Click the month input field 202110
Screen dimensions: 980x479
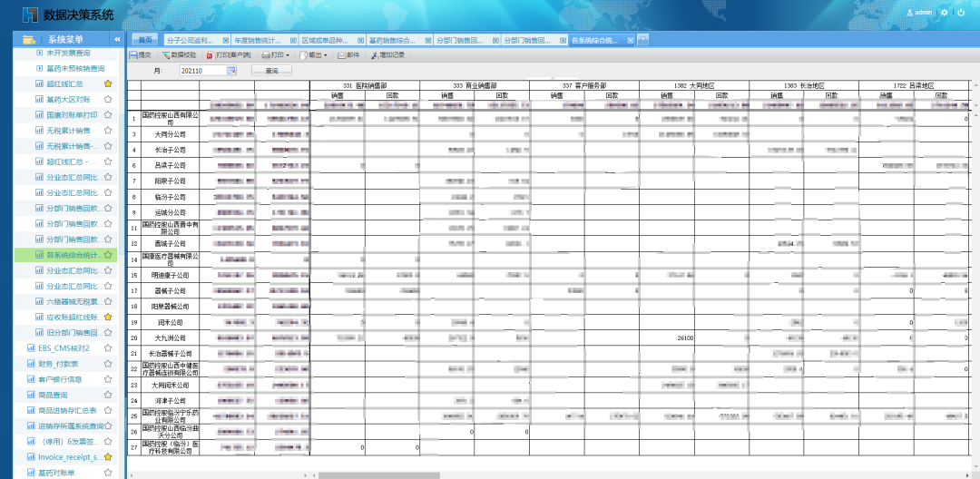pos(202,71)
